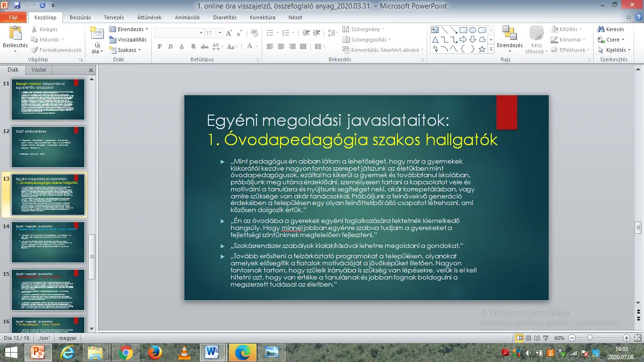644x362 pixels.
Task: Click the Beillesztés (Paste) clipboard icon
Action: coord(15,33)
